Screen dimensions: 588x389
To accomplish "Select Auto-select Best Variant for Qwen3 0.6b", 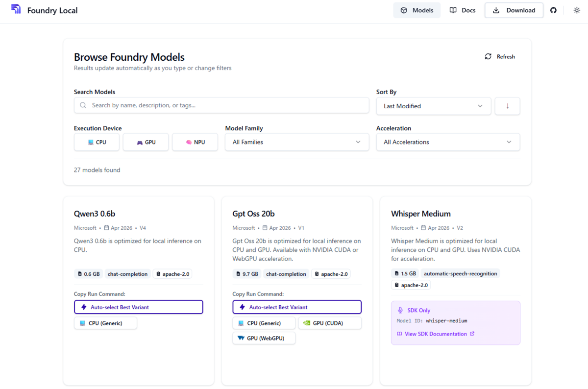I will 138,307.
